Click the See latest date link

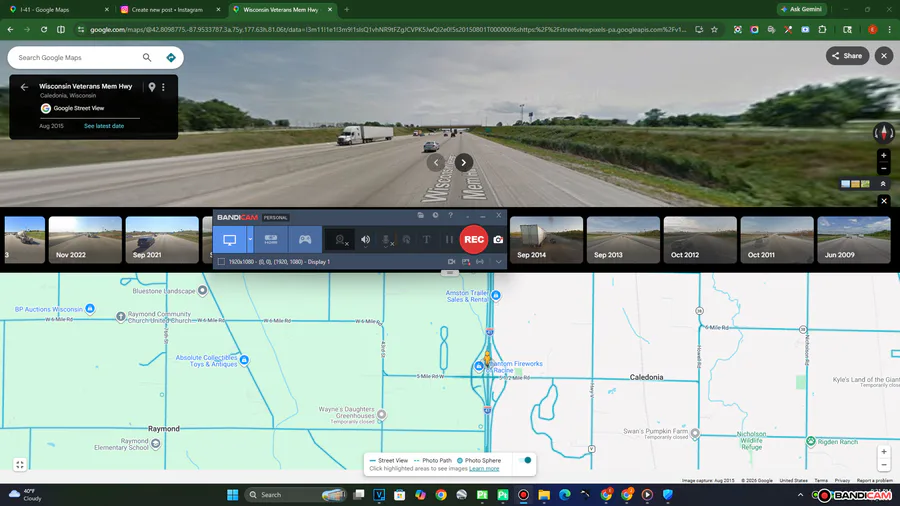[104, 126]
